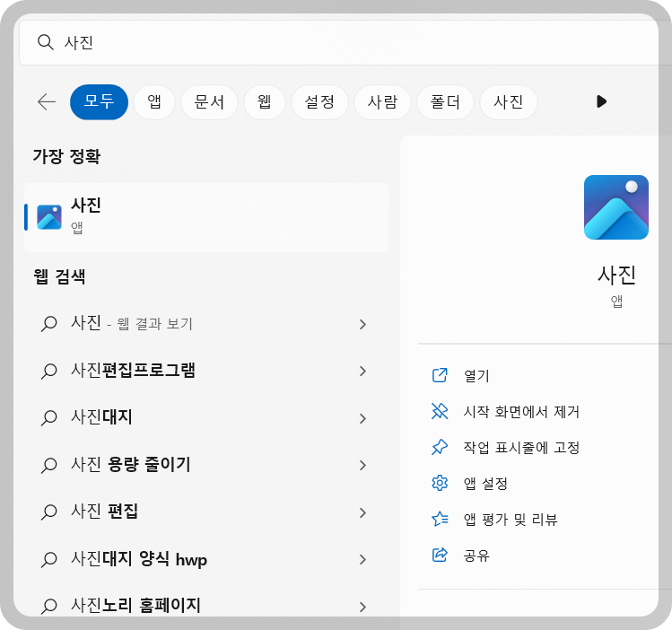Click the share icon beside 공유
The image size is (672, 630).
[x=440, y=555]
